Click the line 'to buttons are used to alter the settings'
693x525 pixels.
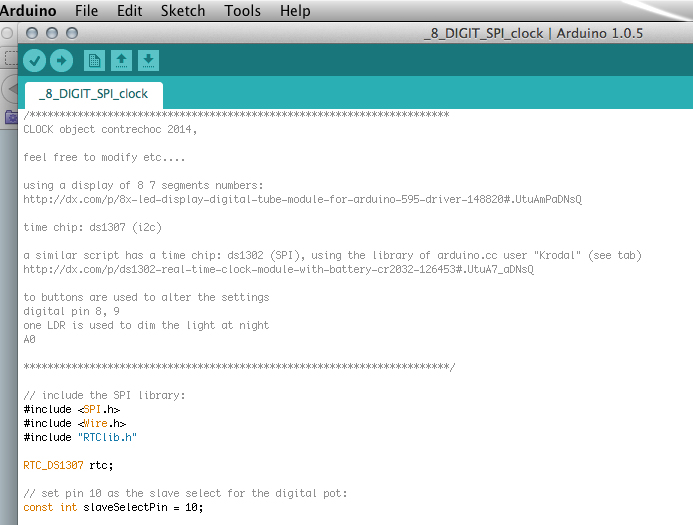point(146,297)
